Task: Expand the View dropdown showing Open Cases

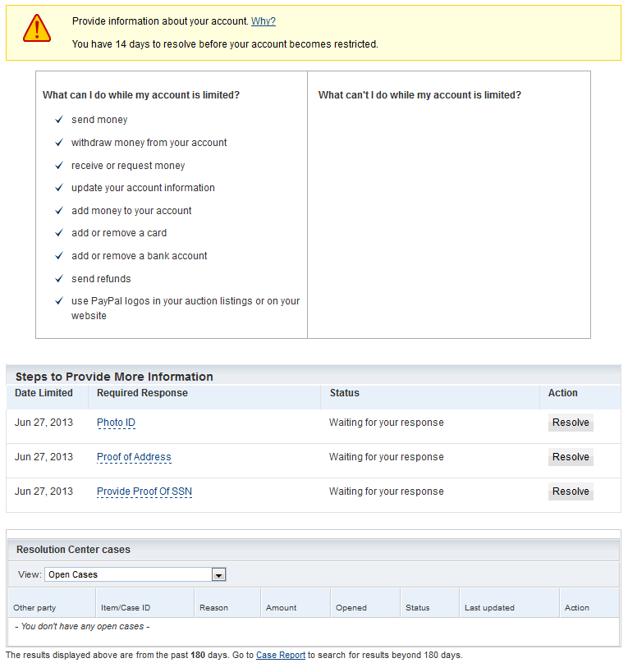Action: point(218,575)
